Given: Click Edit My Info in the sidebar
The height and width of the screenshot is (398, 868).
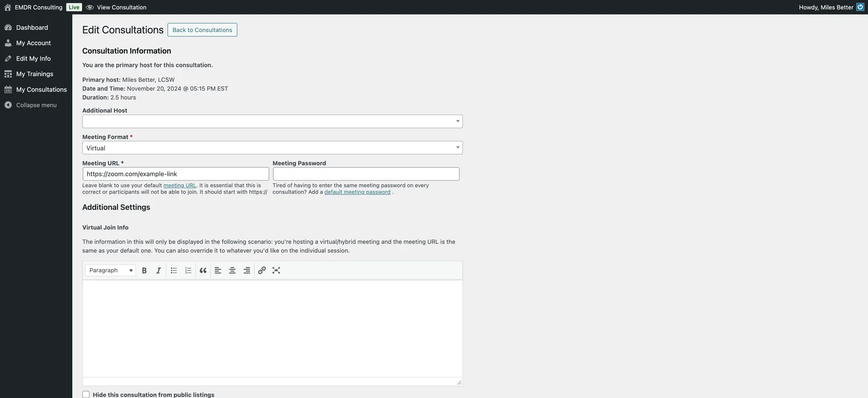Looking at the screenshot, I should pyautogui.click(x=34, y=59).
